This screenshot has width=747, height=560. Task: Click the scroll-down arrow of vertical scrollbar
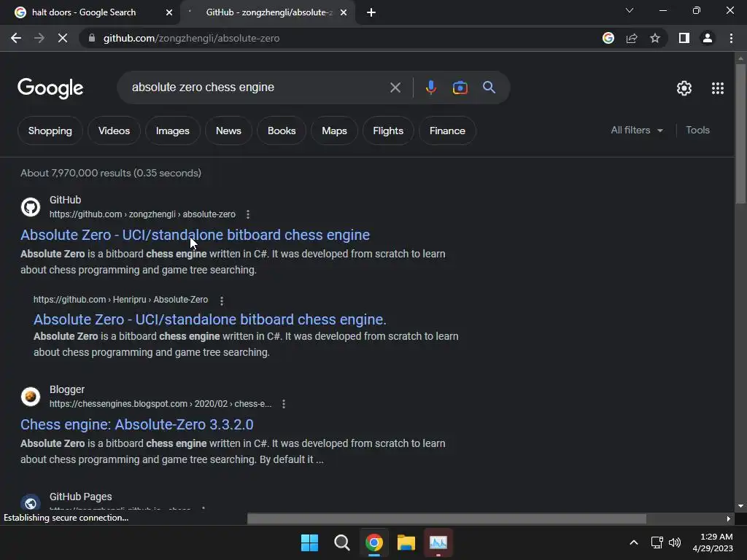740,506
